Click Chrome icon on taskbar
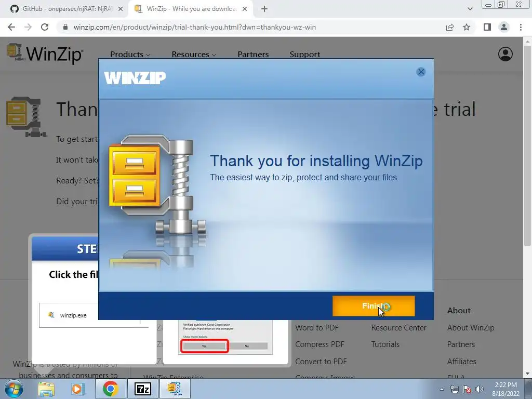Viewport: 532px width, 399px height. point(110,389)
